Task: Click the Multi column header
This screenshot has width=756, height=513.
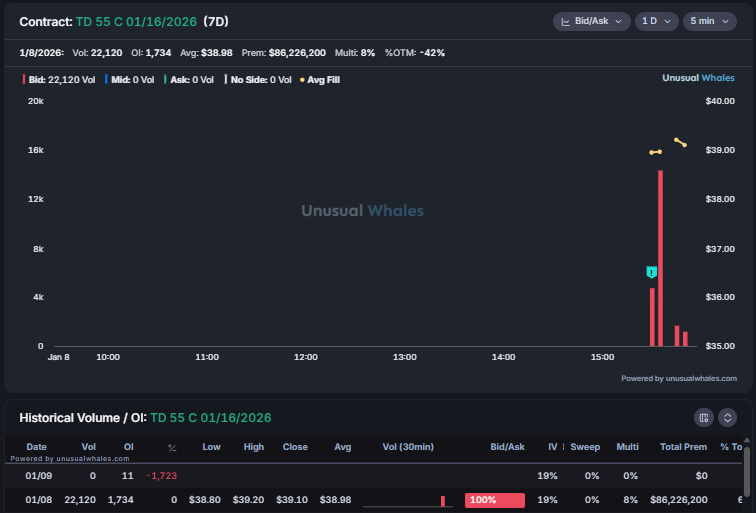Action: 627,447
